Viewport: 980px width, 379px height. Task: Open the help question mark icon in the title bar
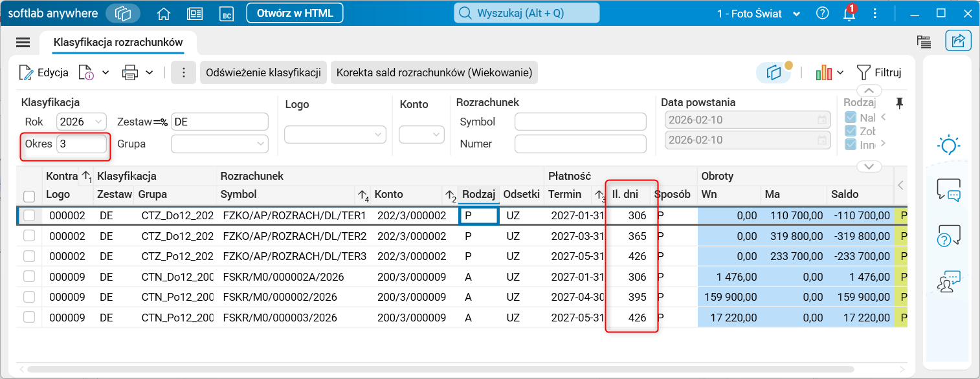[823, 13]
